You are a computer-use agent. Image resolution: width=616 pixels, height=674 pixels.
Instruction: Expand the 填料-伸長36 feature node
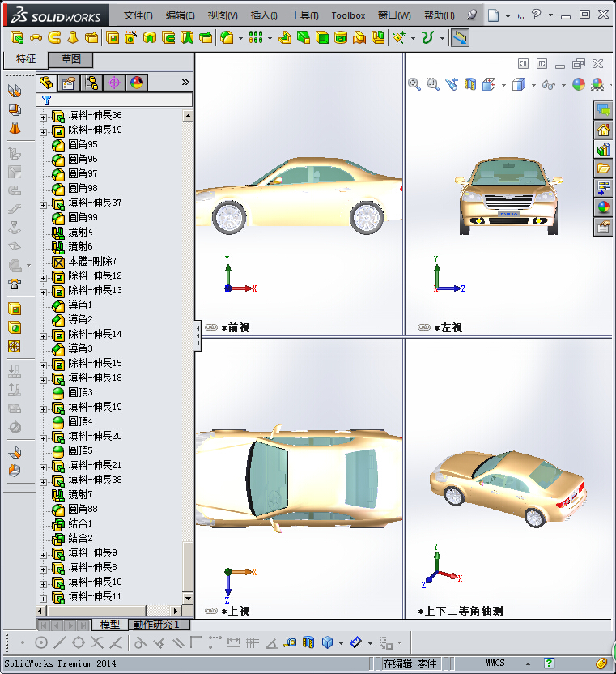pyautogui.click(x=43, y=117)
